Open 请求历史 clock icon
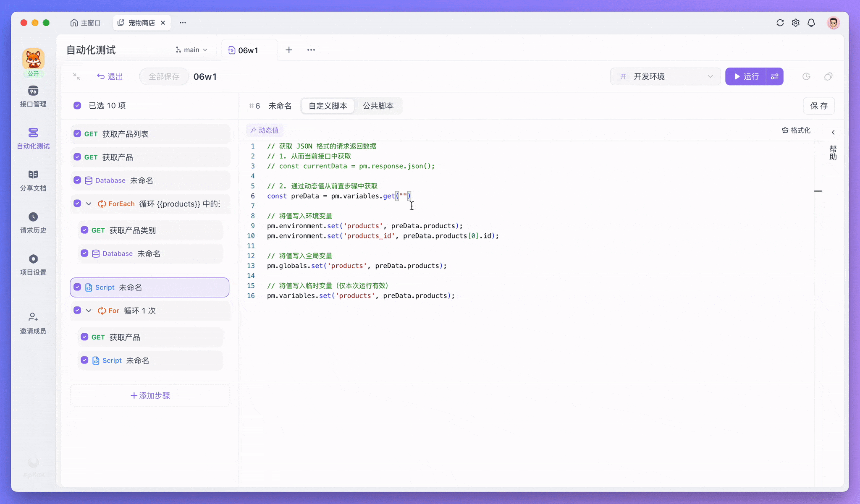Image resolution: width=860 pixels, height=504 pixels. pos(33,217)
